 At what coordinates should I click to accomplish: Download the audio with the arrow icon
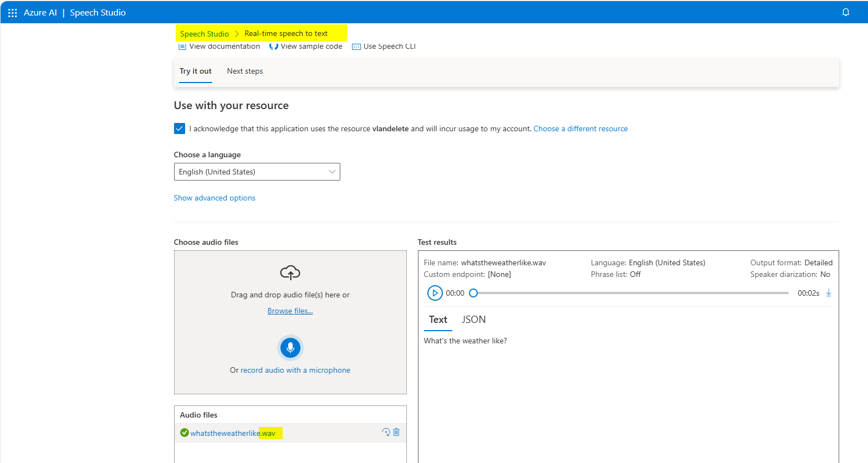pos(829,292)
